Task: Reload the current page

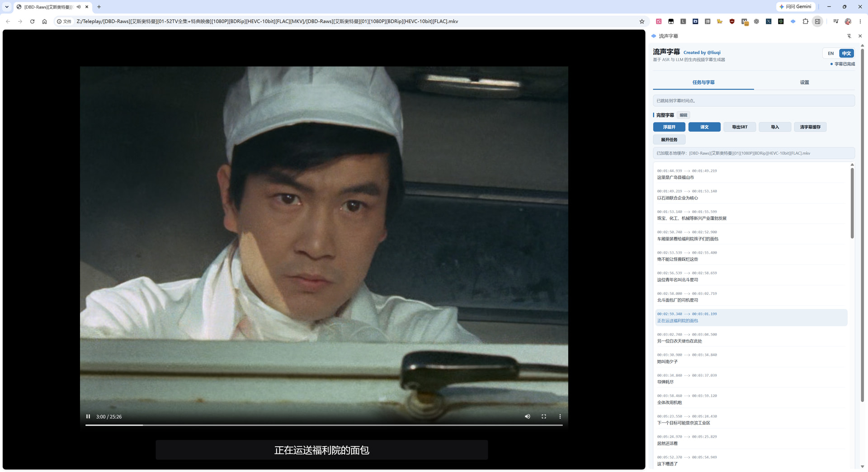Action: point(32,21)
